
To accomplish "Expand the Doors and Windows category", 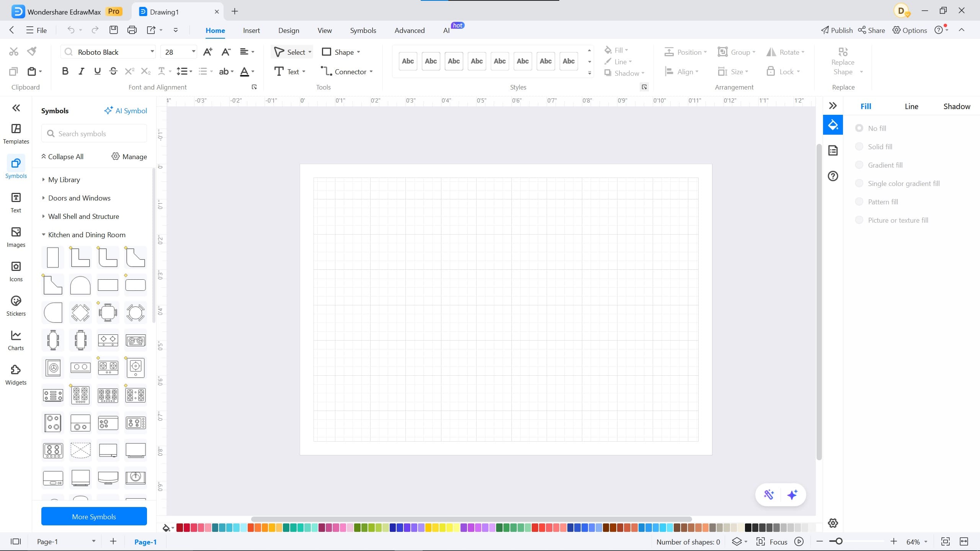I will click(79, 198).
